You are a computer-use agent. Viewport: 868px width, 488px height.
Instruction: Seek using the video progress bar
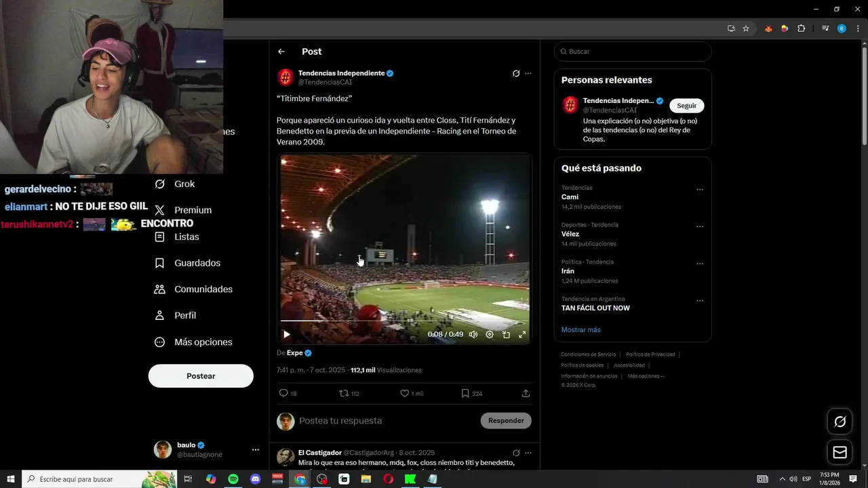point(405,321)
